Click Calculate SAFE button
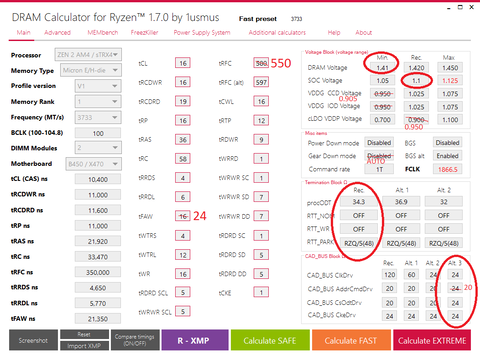The image size is (480, 360). [270, 340]
